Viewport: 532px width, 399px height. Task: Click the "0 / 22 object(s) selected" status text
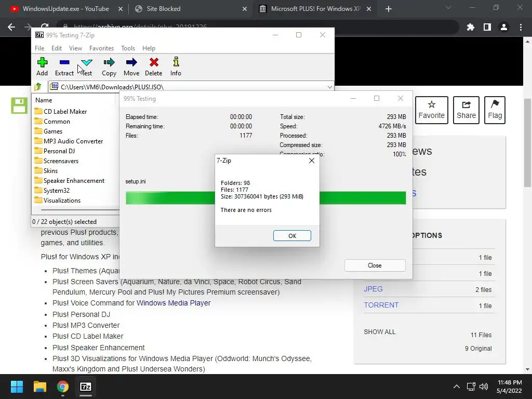point(64,221)
